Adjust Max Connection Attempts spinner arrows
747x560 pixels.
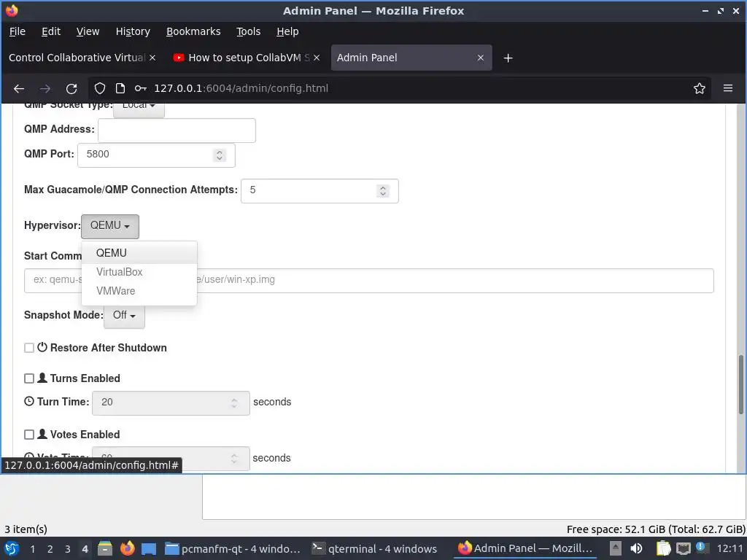tap(382, 191)
